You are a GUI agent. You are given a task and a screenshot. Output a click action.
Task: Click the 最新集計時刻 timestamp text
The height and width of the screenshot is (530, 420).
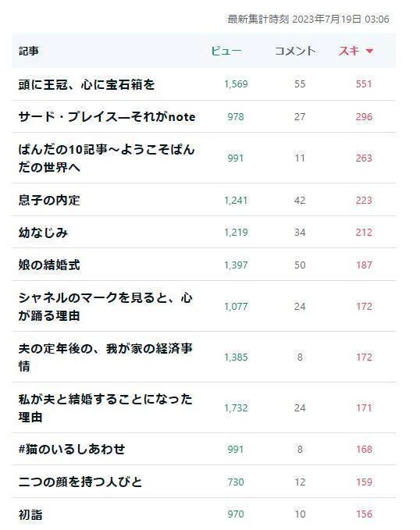[x=308, y=20]
